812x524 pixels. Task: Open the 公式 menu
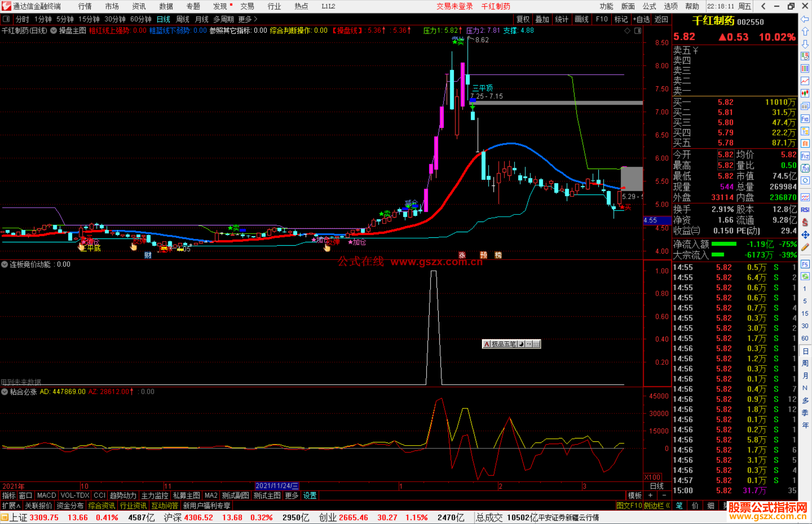tap(649, 6)
